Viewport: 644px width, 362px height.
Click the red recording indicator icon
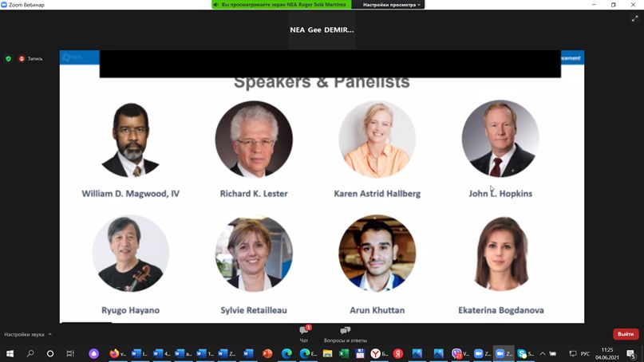coord(22,59)
